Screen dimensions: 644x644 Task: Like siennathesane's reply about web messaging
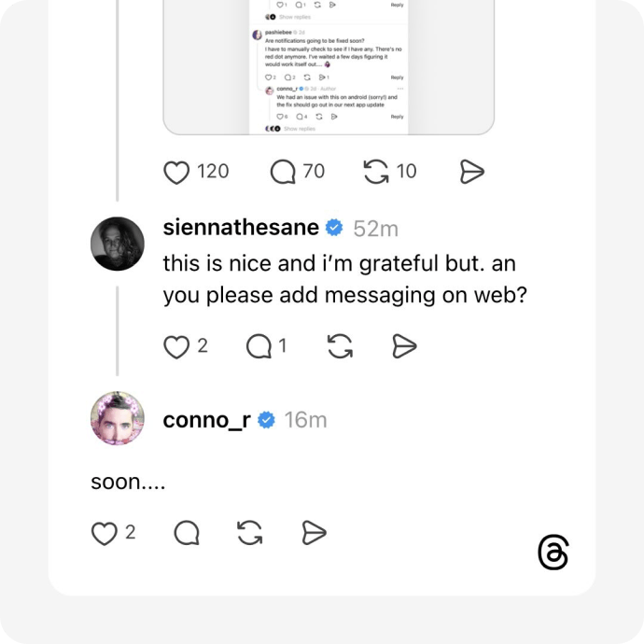177,347
